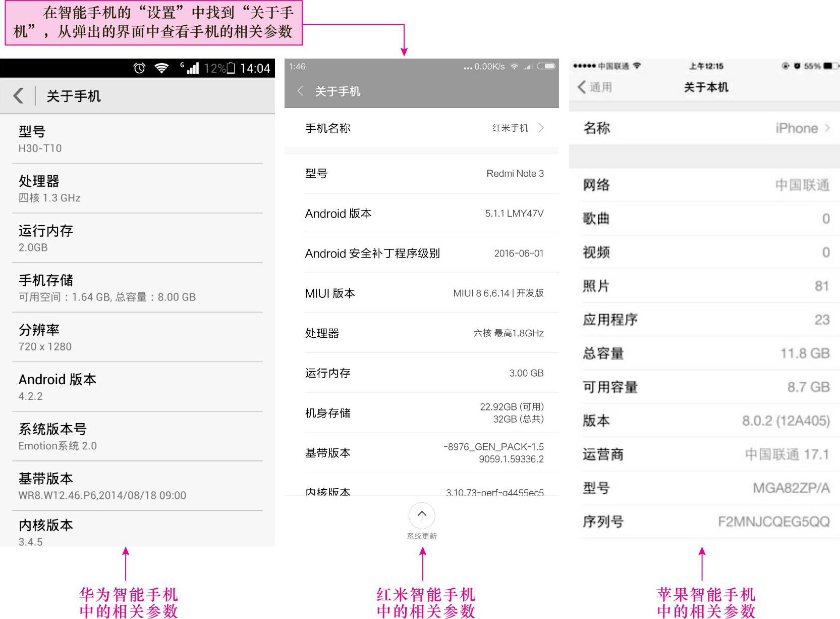The image size is (840, 619).
Task: Tap the 上午12:15 clock on iPhone
Action: click(706, 66)
